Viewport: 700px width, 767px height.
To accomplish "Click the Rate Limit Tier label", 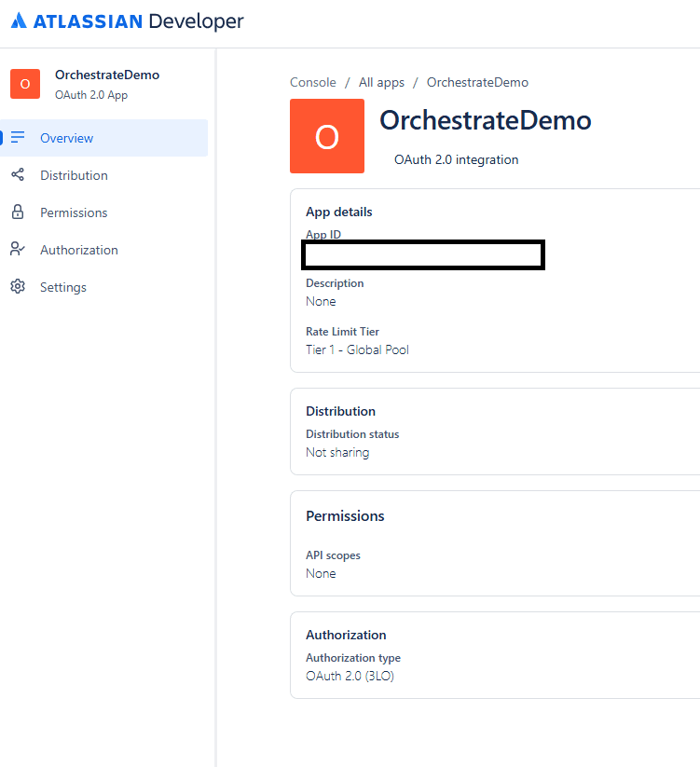I will pyautogui.click(x=342, y=332).
